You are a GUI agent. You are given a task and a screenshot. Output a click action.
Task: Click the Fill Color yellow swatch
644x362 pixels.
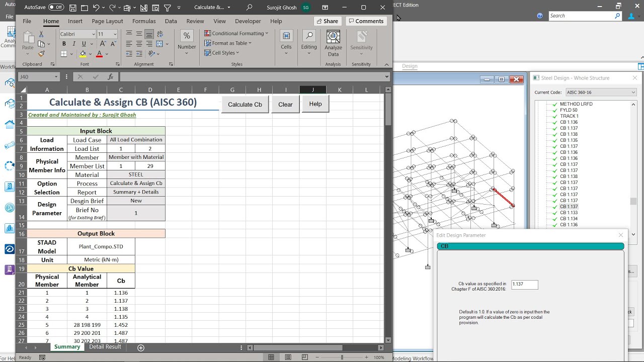tap(83, 54)
